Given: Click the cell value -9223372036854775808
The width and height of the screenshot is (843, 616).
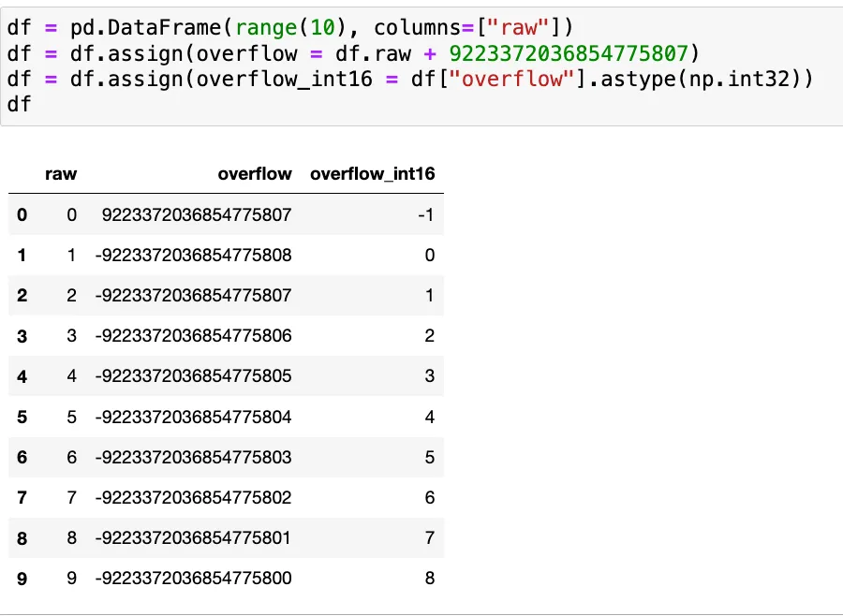Looking at the screenshot, I should (194, 255).
